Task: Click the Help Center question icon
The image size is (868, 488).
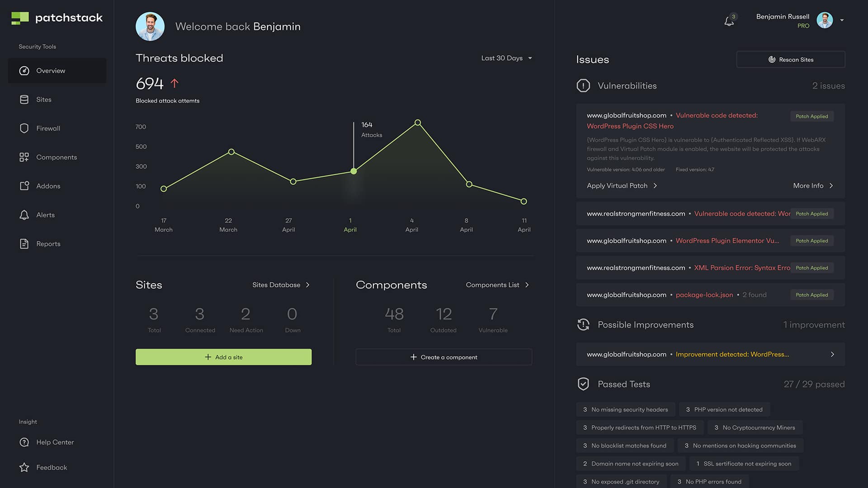Action: 24,442
